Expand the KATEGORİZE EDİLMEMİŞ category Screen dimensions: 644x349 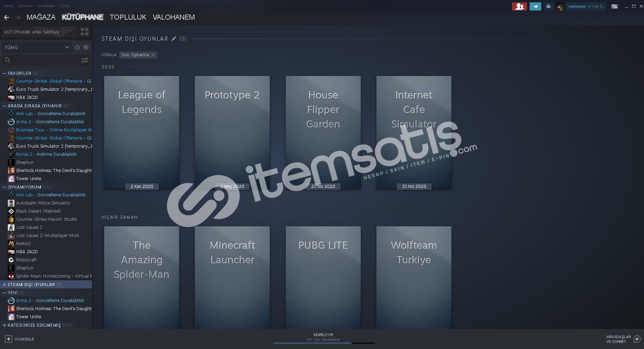pos(4,325)
